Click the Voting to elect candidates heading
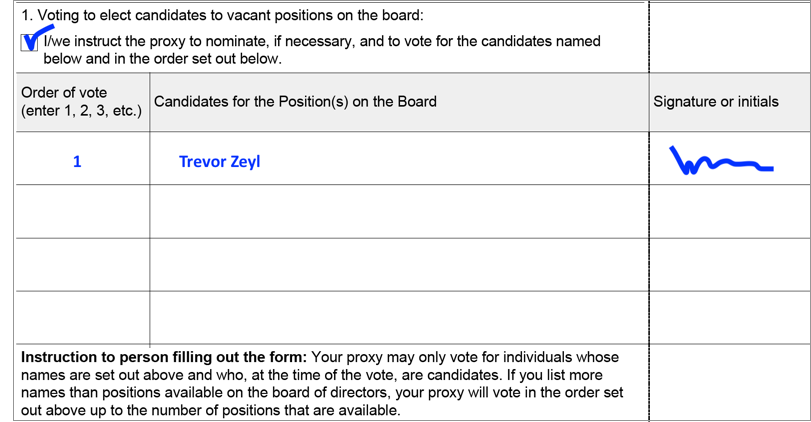 coord(222,16)
